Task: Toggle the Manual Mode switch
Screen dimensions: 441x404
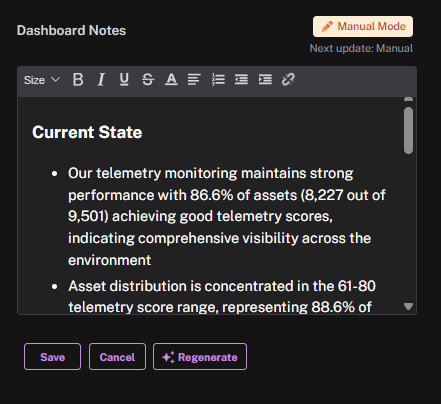Action: click(x=363, y=26)
